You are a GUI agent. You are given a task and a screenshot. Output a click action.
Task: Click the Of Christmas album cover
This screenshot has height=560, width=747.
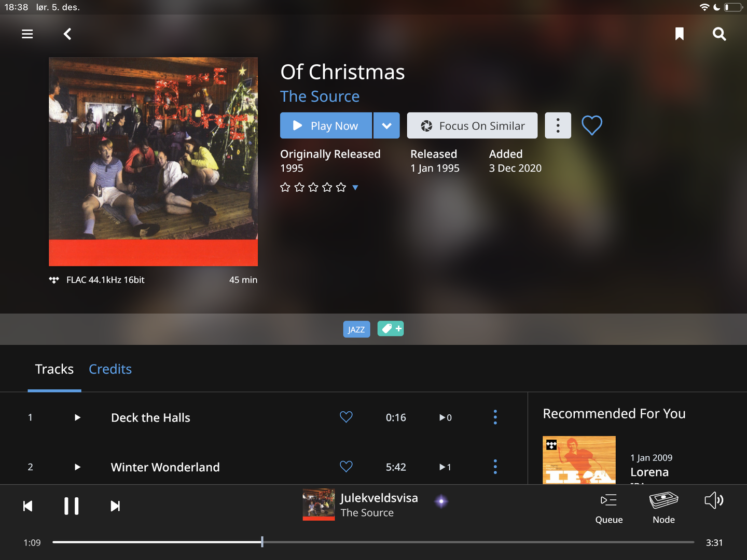[x=153, y=161]
